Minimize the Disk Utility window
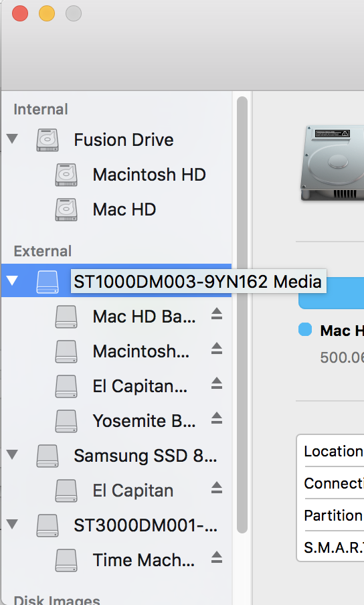 (x=47, y=13)
